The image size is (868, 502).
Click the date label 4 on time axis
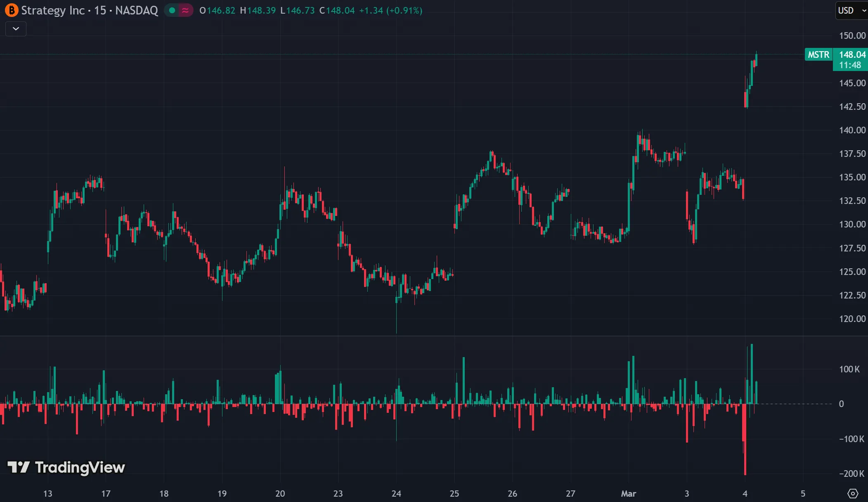(745, 493)
